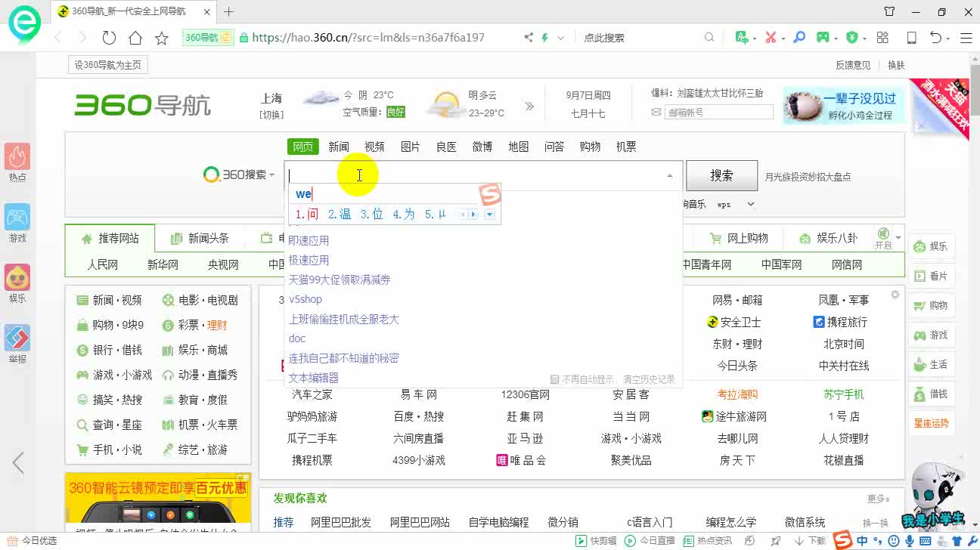Click the browser back arrow
The image size is (980, 550).
[x=57, y=38]
